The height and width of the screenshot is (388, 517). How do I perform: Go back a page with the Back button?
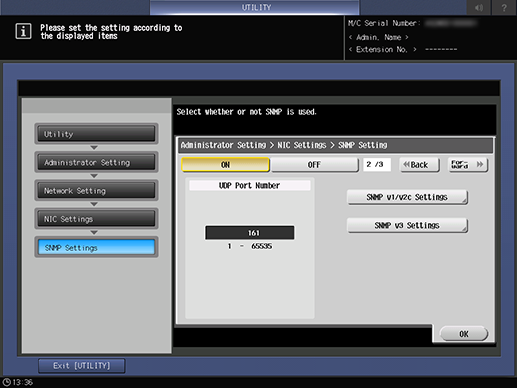[x=419, y=165]
